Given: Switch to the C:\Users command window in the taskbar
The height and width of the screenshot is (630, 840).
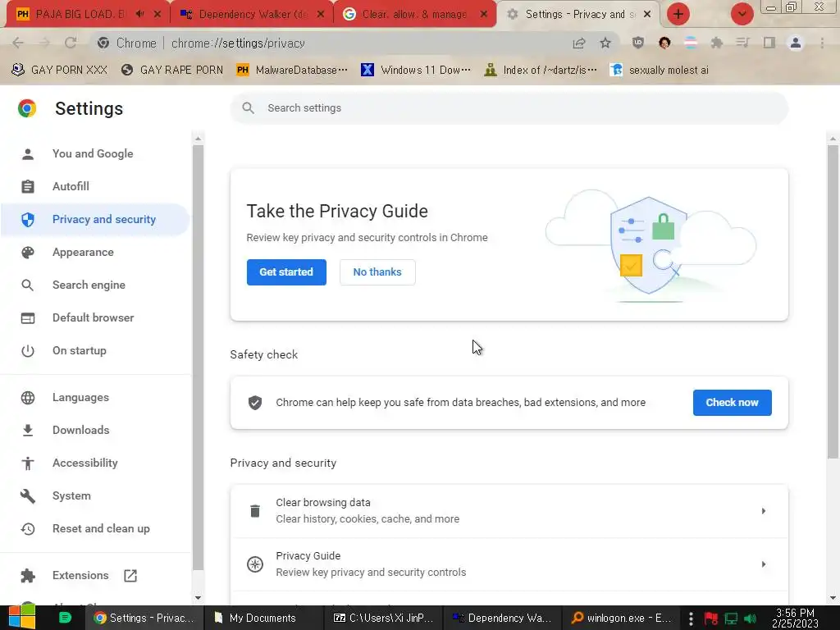Looking at the screenshot, I should [x=383, y=618].
